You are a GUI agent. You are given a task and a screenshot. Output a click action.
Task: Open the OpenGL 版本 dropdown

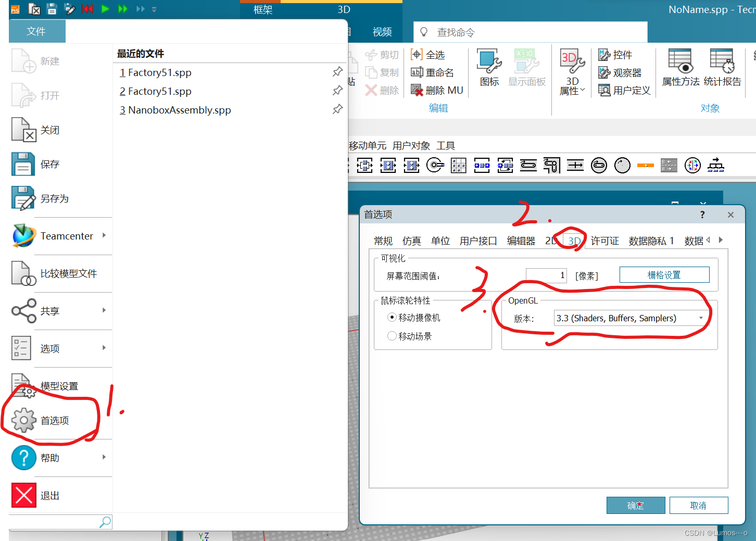click(701, 318)
